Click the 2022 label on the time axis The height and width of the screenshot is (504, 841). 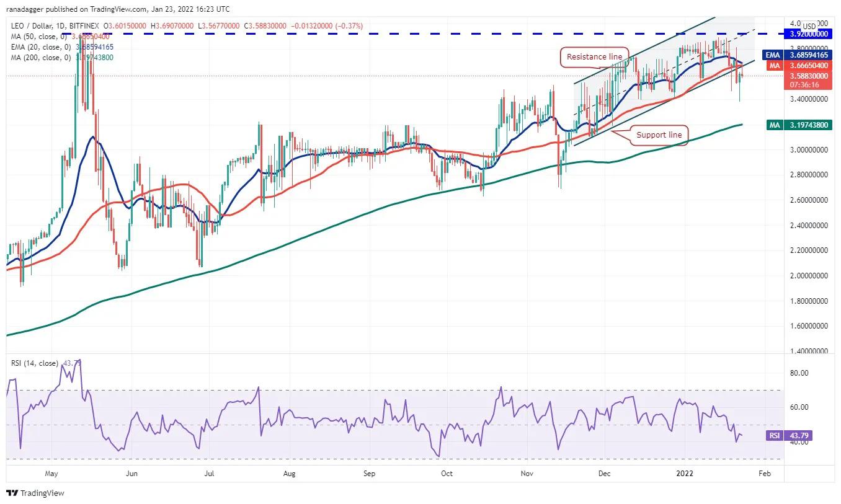tap(684, 473)
